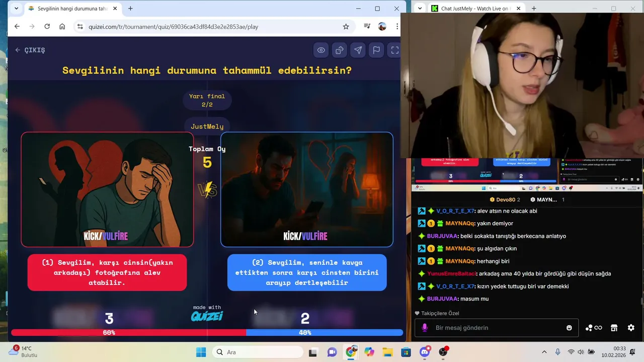Open Chrome from the taskbar

tap(351, 352)
